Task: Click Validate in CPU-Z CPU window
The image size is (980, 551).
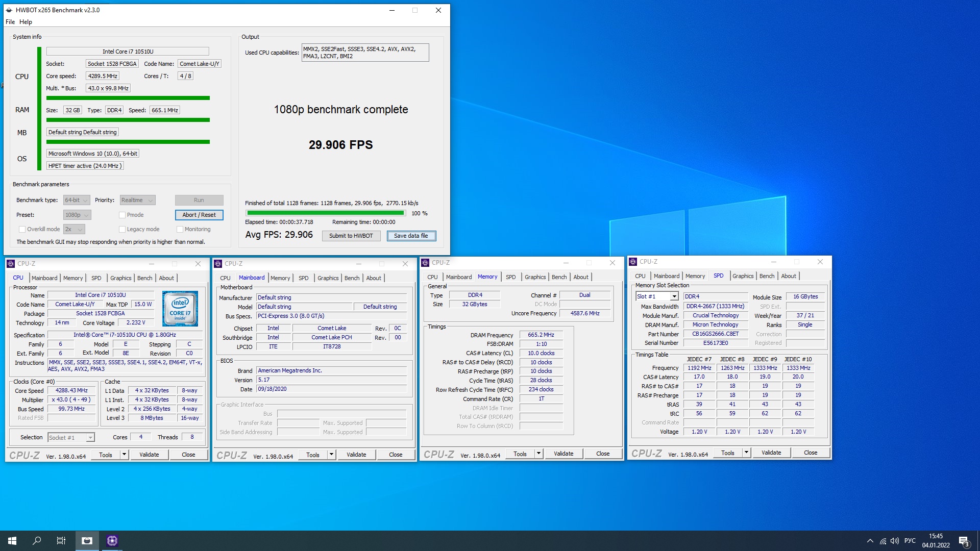Action: 149,455
